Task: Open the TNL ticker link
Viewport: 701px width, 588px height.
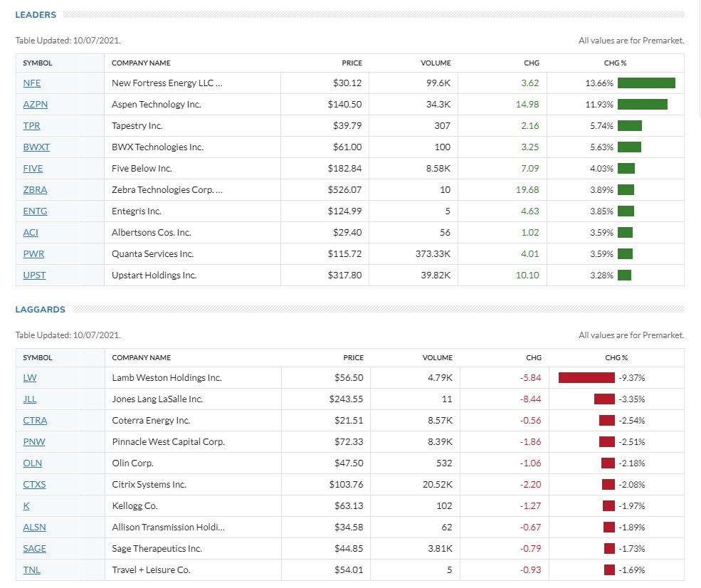Action: click(32, 570)
